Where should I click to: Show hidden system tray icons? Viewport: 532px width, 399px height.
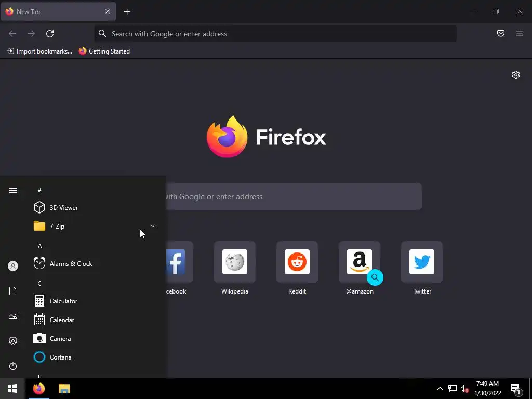[x=440, y=389]
